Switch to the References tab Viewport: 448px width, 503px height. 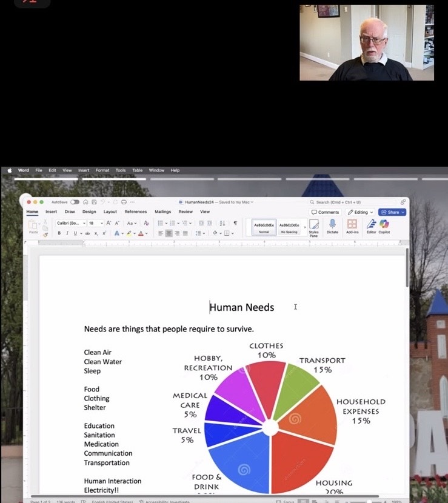click(135, 212)
